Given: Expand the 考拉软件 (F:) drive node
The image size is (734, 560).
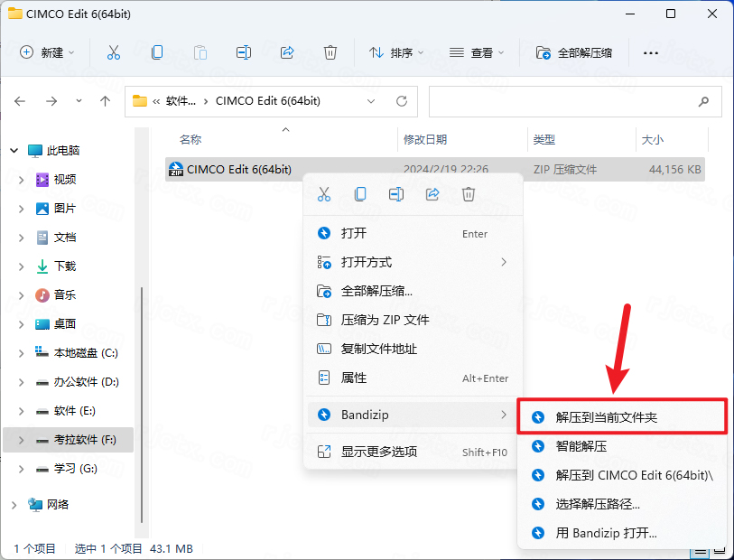Looking at the screenshot, I should pos(21,440).
